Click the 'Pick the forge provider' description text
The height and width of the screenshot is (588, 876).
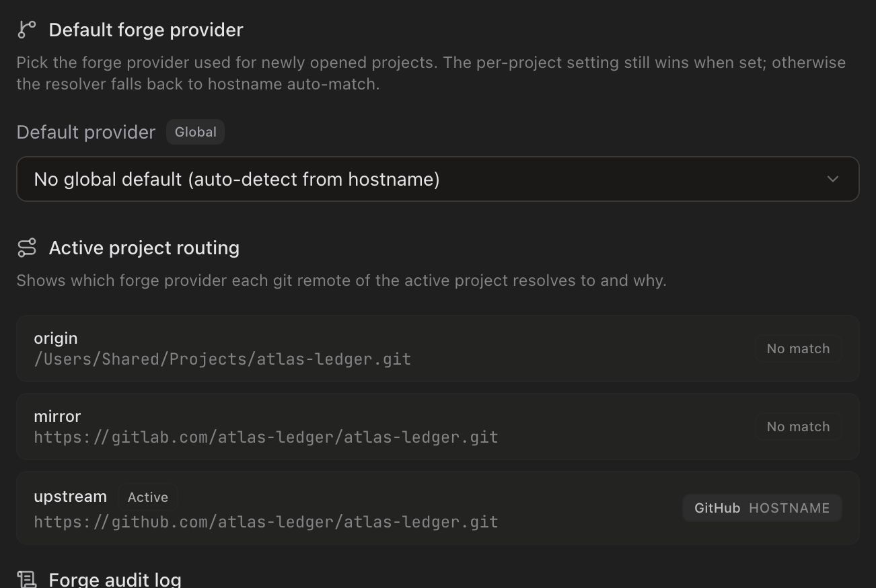coord(431,73)
